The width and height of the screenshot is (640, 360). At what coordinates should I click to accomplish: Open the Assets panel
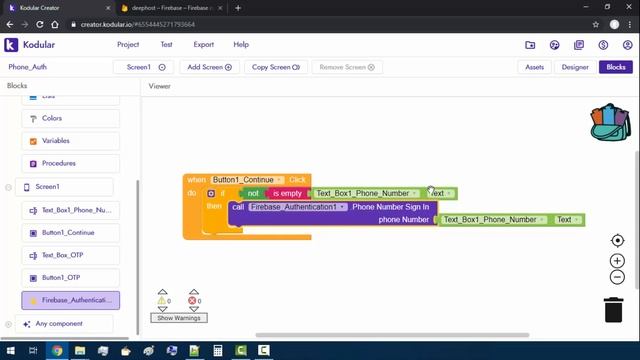[x=534, y=67]
